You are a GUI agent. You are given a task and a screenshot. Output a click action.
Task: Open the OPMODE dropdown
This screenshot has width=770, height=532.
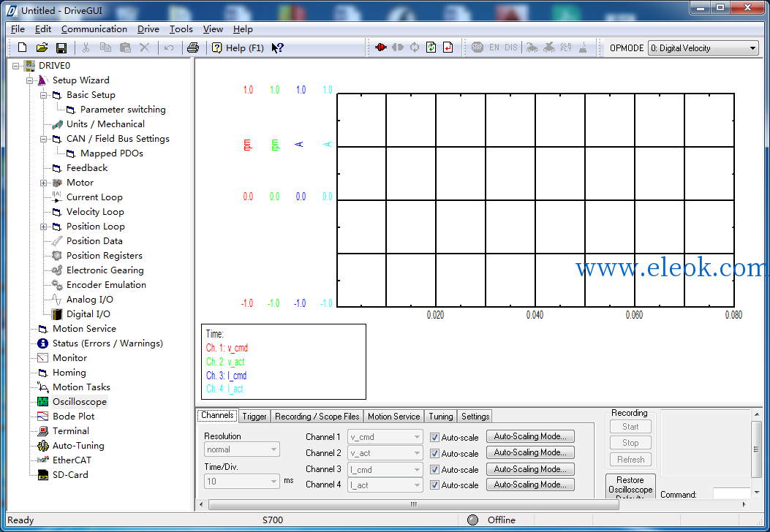703,48
